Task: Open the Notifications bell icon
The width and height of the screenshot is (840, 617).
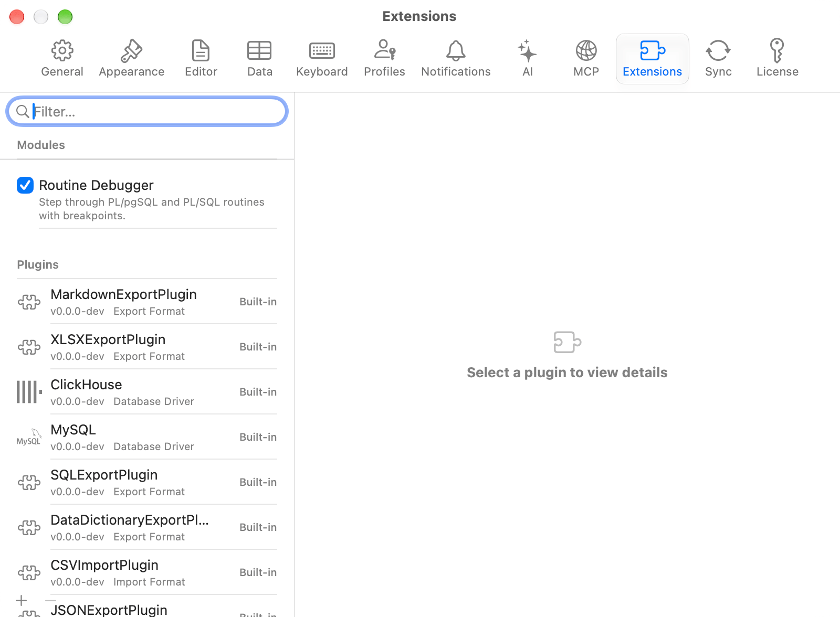Action: click(456, 51)
